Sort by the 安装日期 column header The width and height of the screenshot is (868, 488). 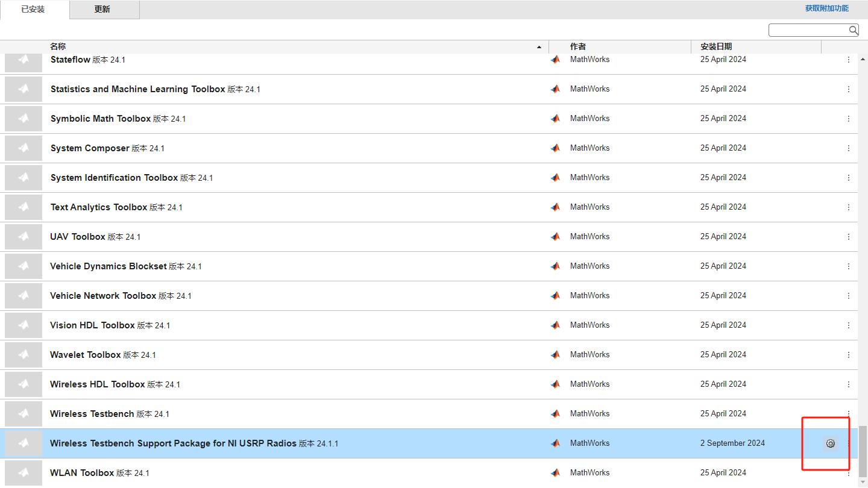click(x=716, y=46)
